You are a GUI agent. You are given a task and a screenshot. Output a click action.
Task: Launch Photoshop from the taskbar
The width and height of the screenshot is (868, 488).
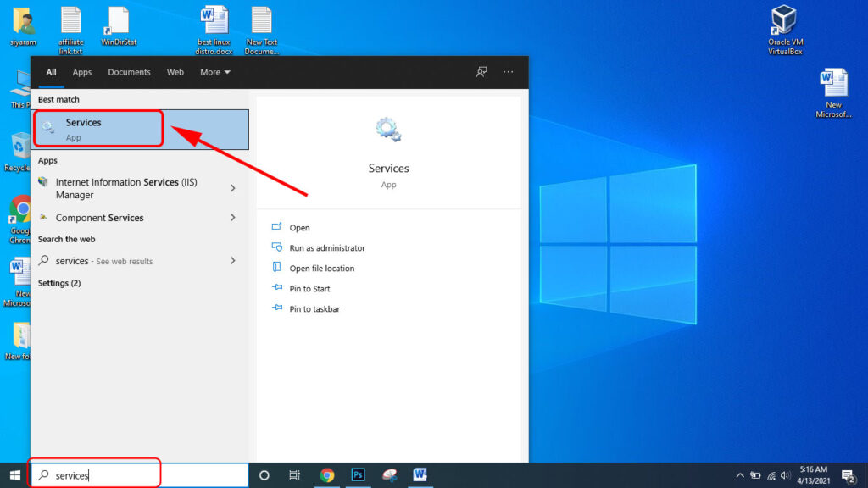(x=358, y=475)
